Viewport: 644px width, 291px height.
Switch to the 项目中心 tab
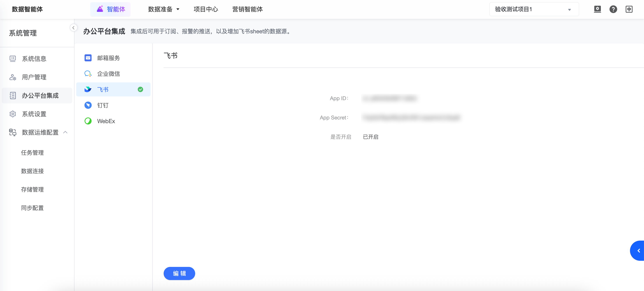point(205,9)
